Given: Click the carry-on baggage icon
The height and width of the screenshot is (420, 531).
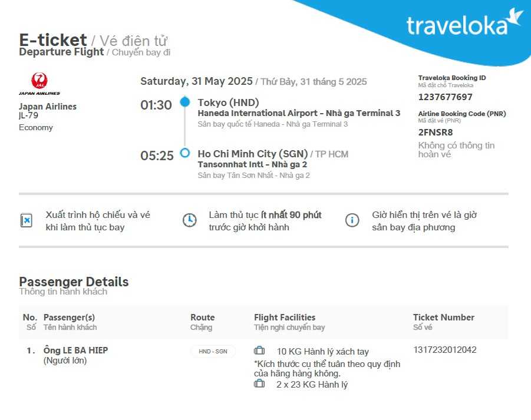Looking at the screenshot, I should [x=259, y=351].
